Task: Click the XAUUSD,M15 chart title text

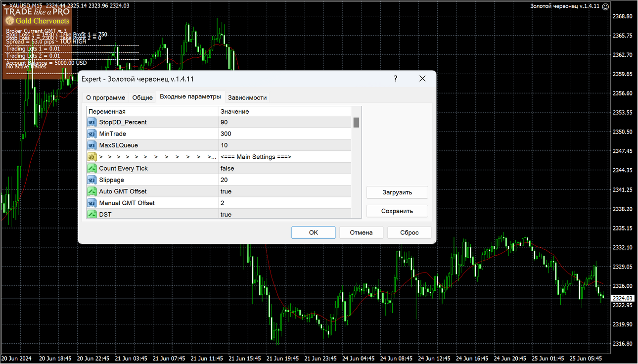Action: (26, 5)
